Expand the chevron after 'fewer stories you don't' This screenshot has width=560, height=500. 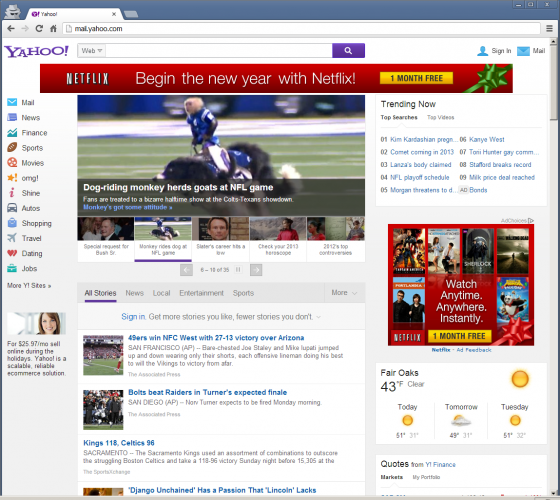click(319, 317)
